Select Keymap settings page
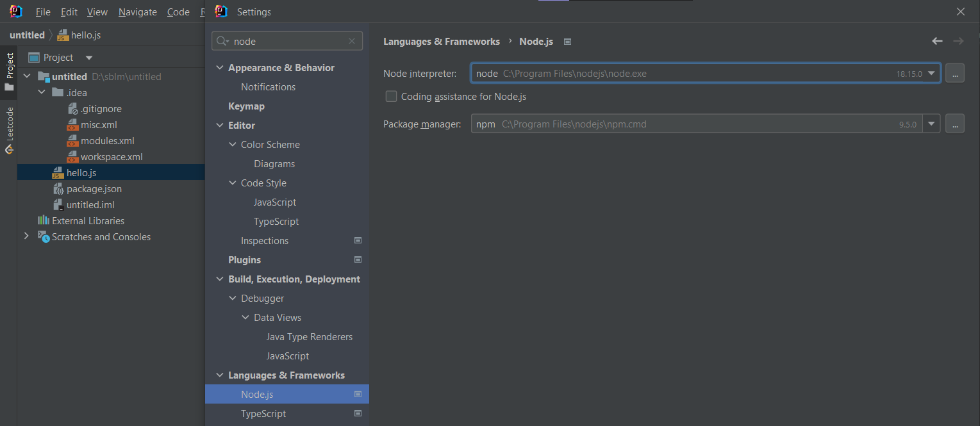980x426 pixels. (246, 106)
